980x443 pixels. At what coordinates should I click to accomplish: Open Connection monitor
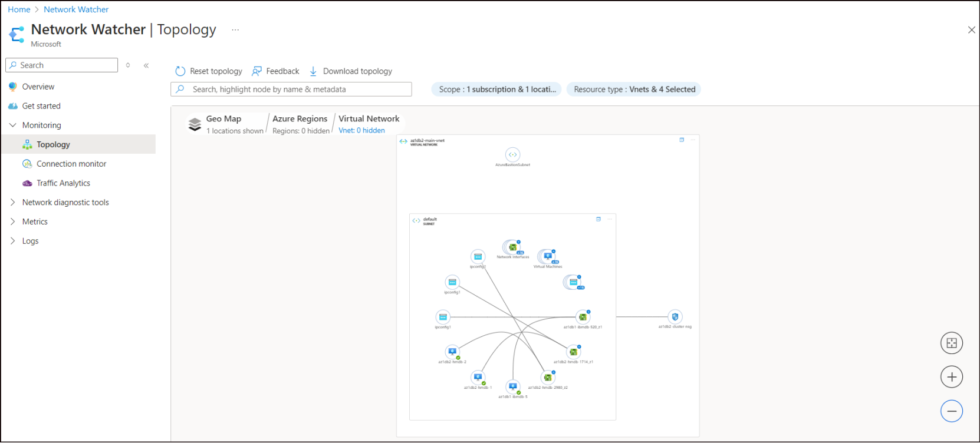(71, 164)
